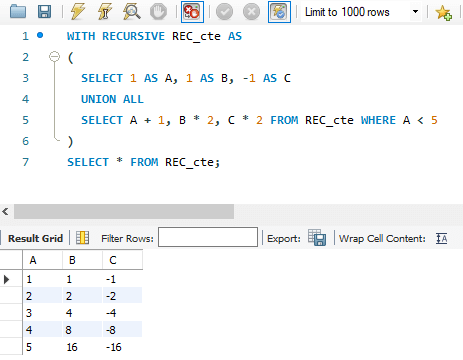This screenshot has width=463, height=360.
Task: Click column header C in the results
Action: [x=122, y=260]
